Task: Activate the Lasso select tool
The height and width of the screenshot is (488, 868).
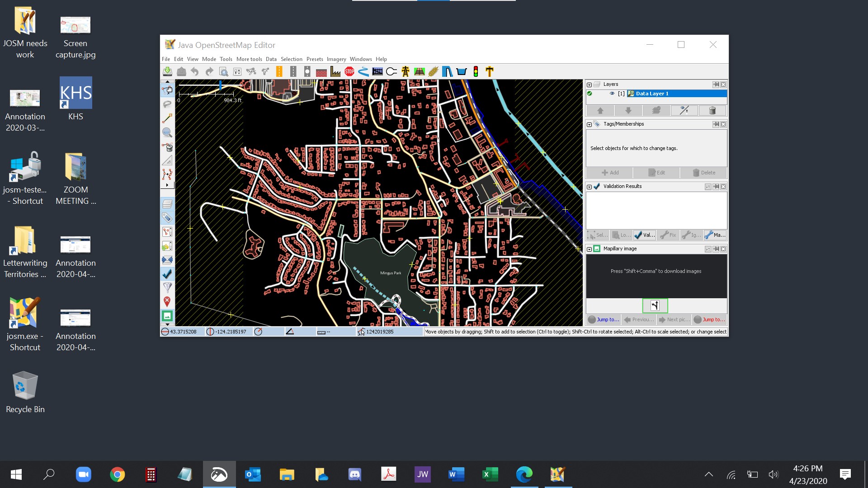Action: coord(167,104)
